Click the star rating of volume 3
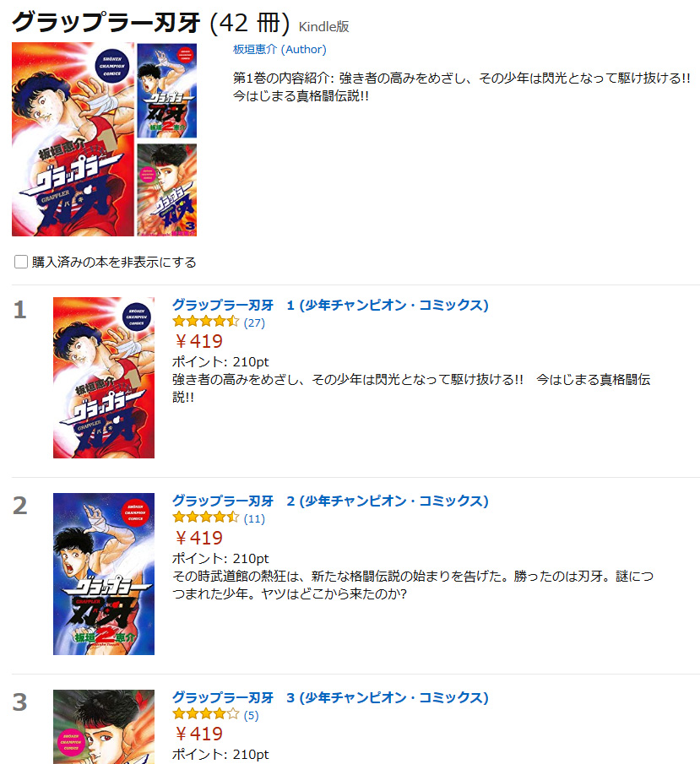700x764 pixels. point(206,714)
